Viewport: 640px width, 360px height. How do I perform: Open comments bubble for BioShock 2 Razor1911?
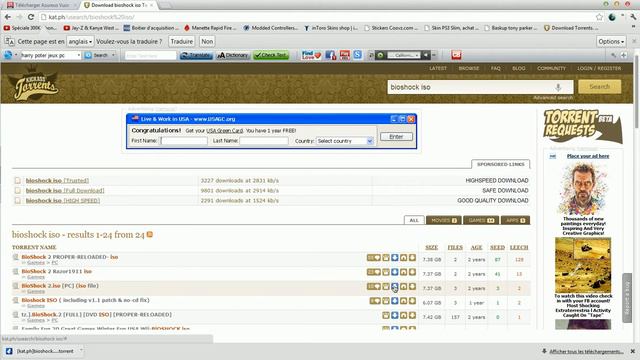[374, 272]
